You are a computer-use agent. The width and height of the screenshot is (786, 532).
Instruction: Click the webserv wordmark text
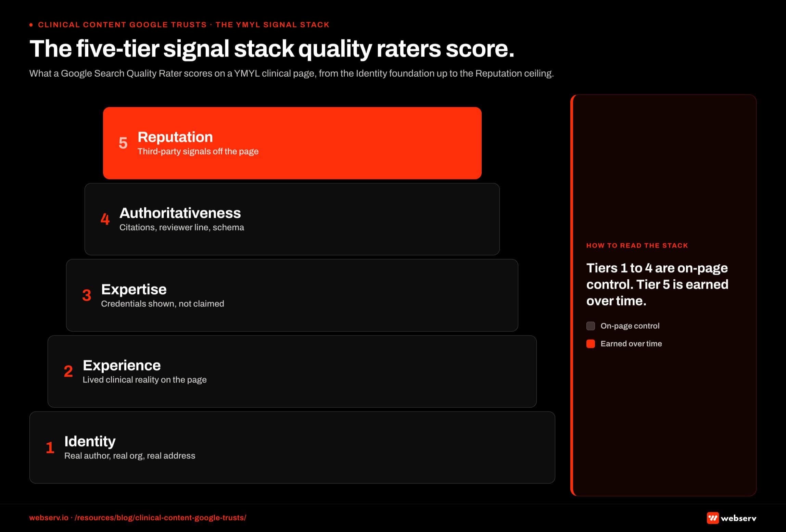(x=738, y=518)
